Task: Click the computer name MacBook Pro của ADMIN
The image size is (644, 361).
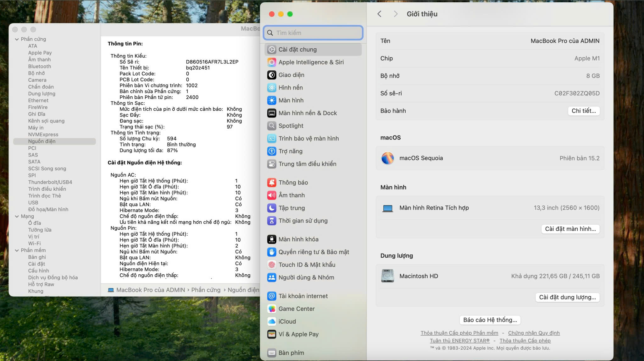Action: click(565, 41)
